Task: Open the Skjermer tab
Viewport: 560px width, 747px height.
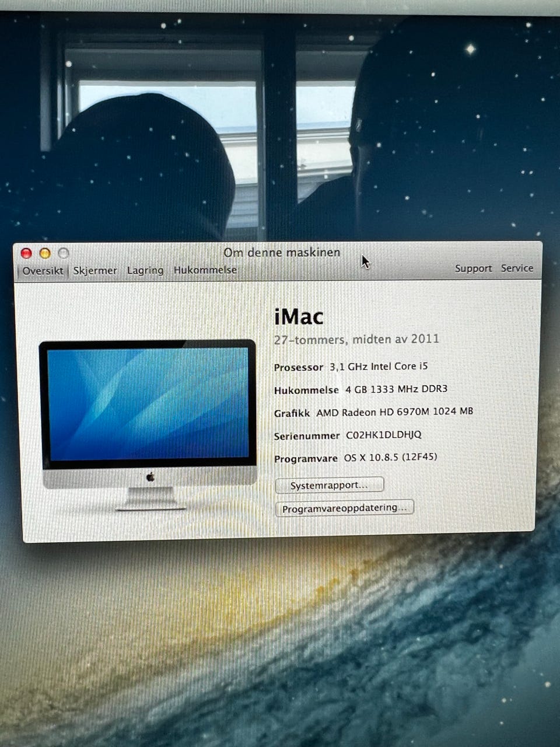Action: [x=95, y=271]
